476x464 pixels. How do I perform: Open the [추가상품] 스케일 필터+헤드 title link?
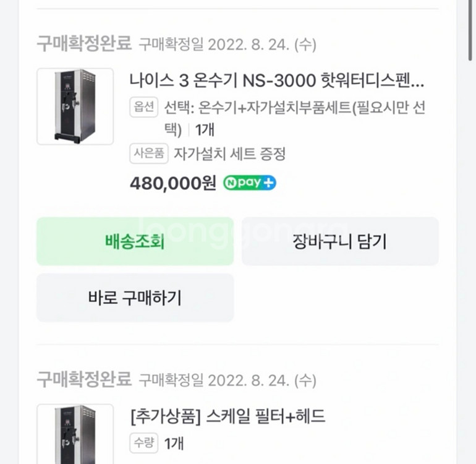click(x=227, y=416)
